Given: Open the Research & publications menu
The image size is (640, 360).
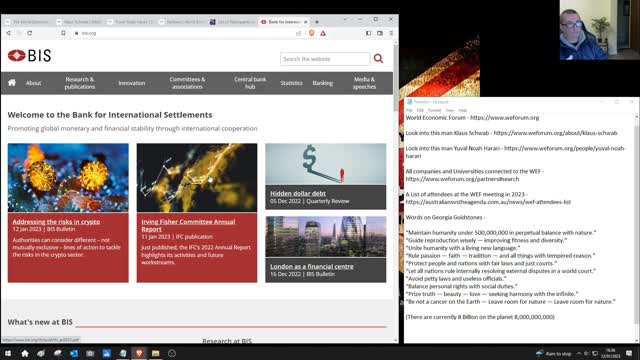Looking at the screenshot, I should (80, 83).
